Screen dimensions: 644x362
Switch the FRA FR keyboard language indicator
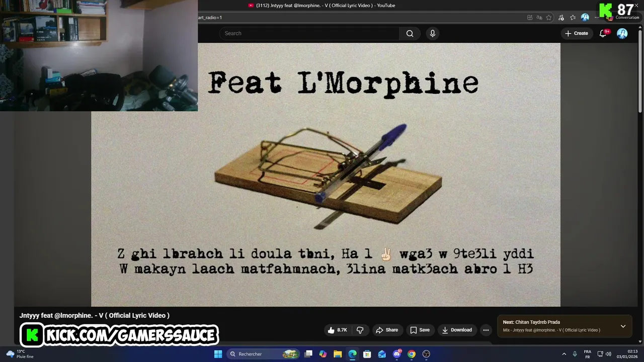click(x=587, y=354)
